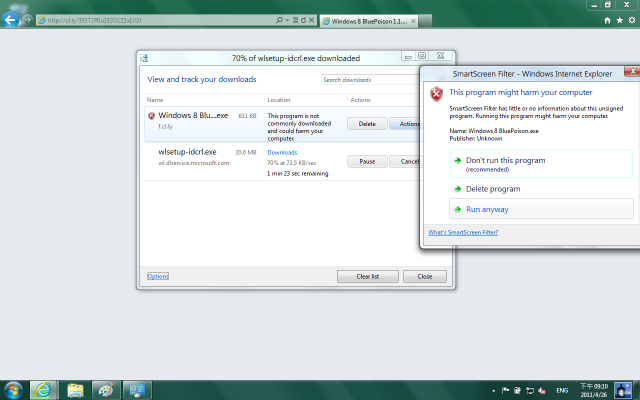Click the clipboard-like tray icon after the flag
This screenshot has width=640, height=400.
tap(518, 391)
